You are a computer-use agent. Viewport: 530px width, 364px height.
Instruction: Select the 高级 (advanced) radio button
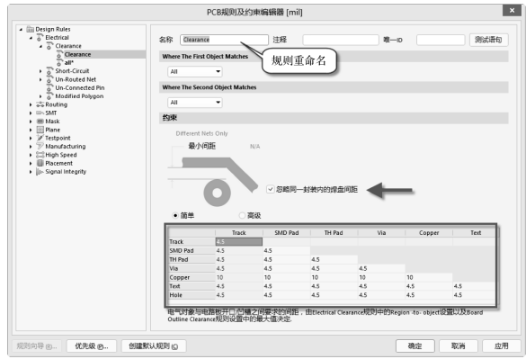click(242, 215)
